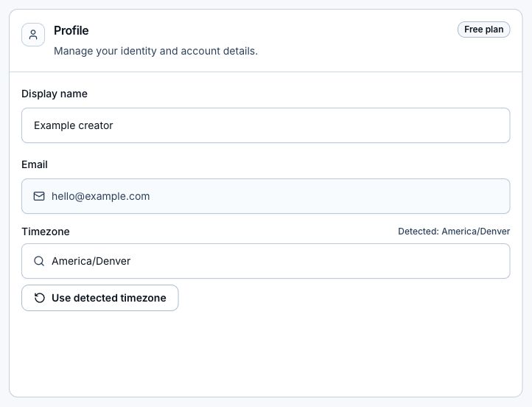Click the Display name label
Image resolution: width=532 pixels, height=407 pixels.
[55, 94]
